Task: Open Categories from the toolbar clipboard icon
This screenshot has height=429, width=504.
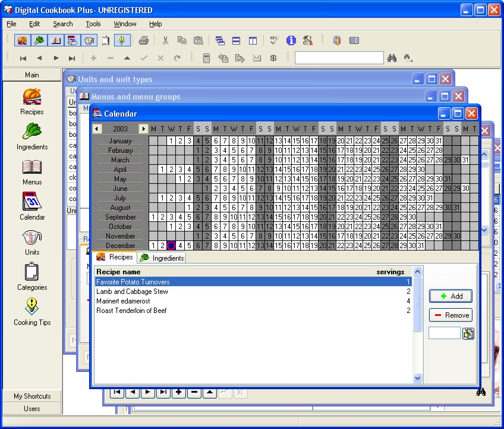Action: coord(105,40)
